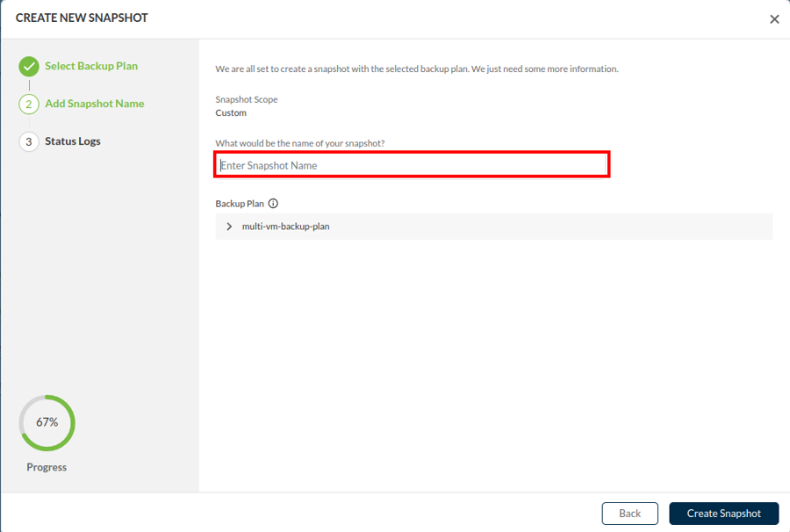Click the green checkmark step one icon
790x532 pixels.
tap(29, 67)
